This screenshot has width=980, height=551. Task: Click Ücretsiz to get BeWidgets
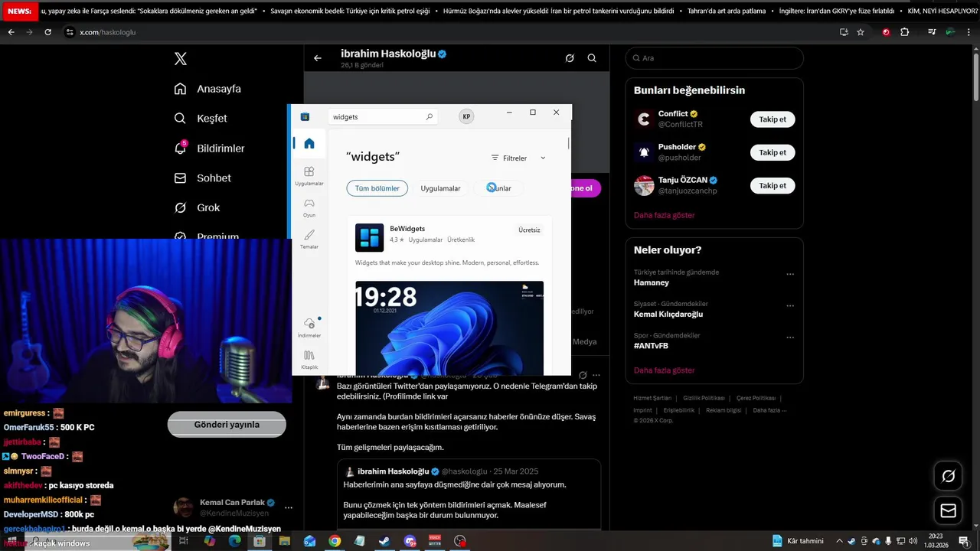529,230
